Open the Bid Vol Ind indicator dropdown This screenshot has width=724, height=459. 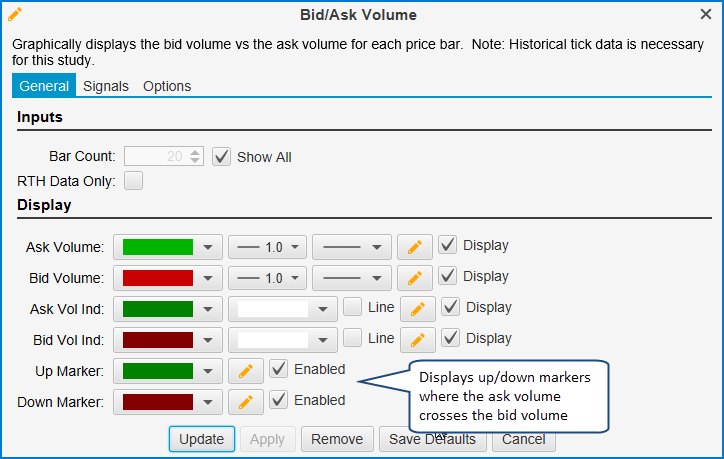282,340
